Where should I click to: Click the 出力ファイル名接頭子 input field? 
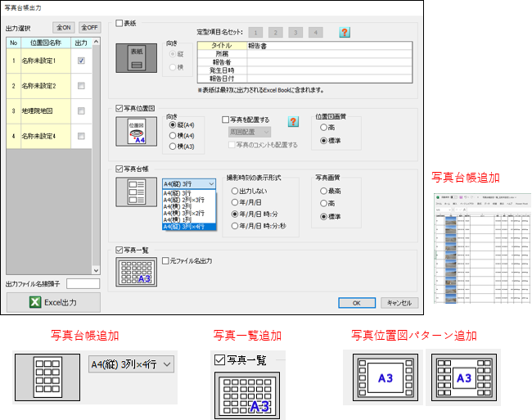click(83, 283)
